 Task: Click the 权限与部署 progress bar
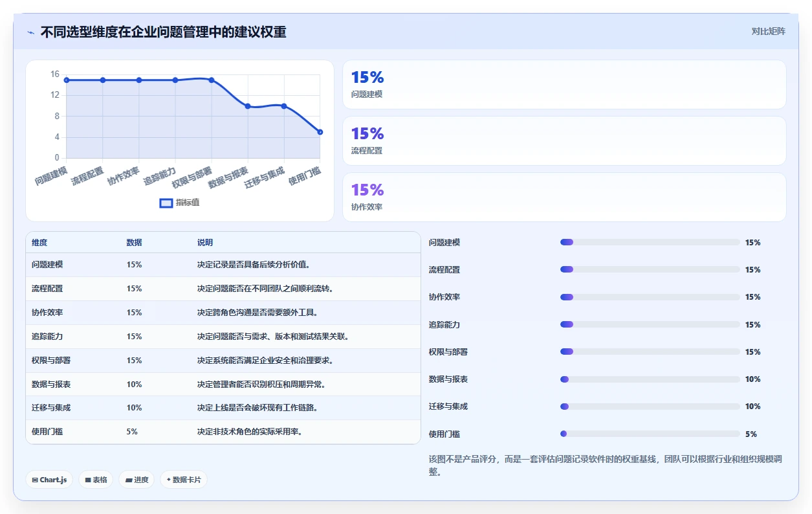[x=650, y=352]
